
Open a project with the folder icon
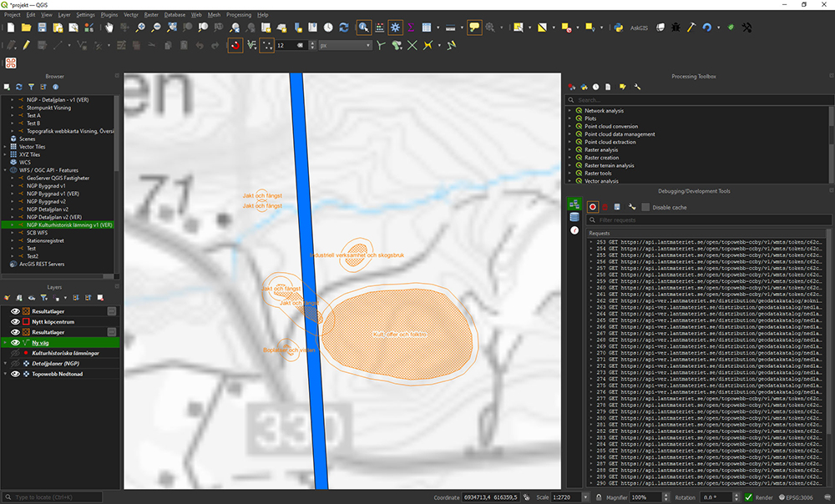coord(26,28)
